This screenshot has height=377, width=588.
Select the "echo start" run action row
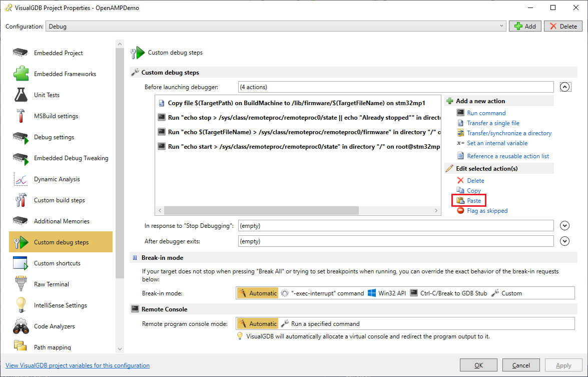tap(298, 147)
